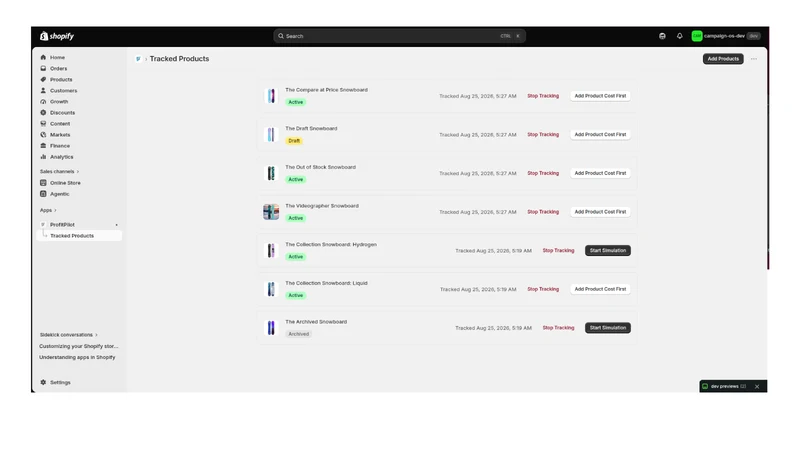Start Simulation for Collection Snowboard: Hydrogen
The height and width of the screenshot is (450, 800).
pos(608,251)
